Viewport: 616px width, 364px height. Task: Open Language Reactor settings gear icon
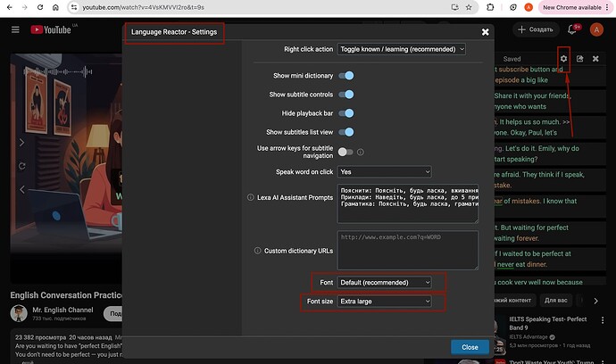(x=563, y=59)
